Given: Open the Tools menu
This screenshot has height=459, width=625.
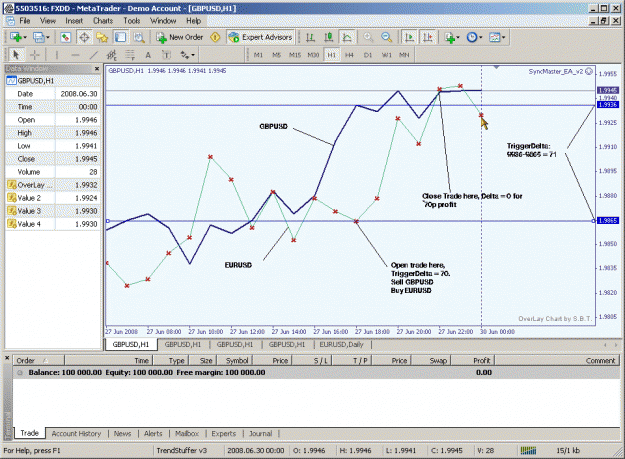Looking at the screenshot, I should (132, 21).
